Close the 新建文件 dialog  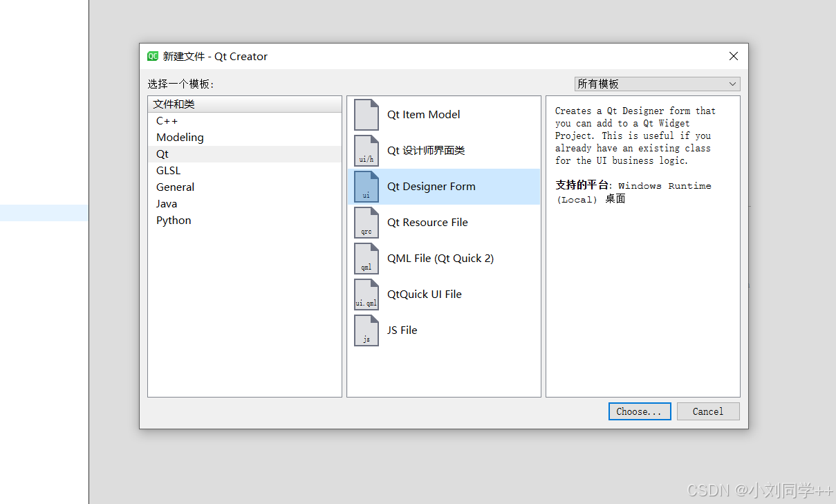pyautogui.click(x=734, y=57)
